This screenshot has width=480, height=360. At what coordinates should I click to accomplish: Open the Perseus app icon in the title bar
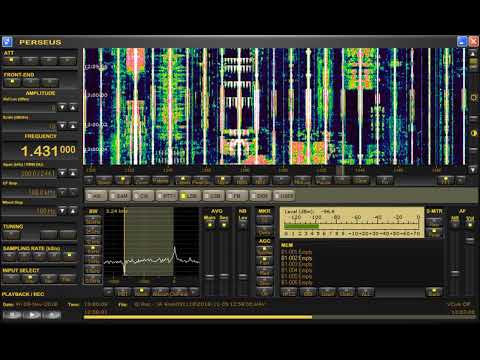[x=7, y=42]
